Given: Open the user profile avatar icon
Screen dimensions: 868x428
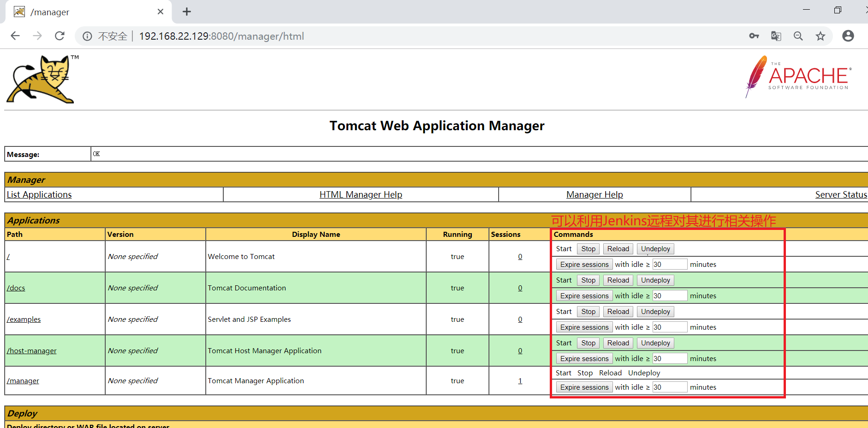Looking at the screenshot, I should [x=848, y=36].
